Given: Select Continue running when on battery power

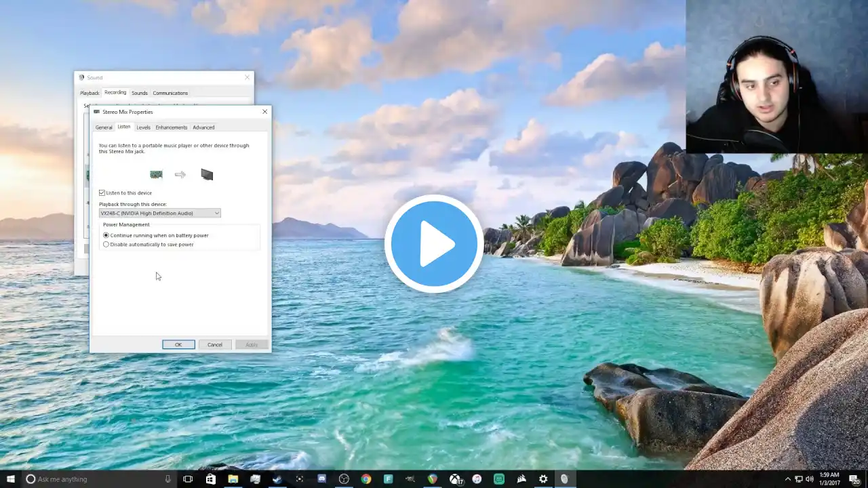Looking at the screenshot, I should [x=106, y=235].
